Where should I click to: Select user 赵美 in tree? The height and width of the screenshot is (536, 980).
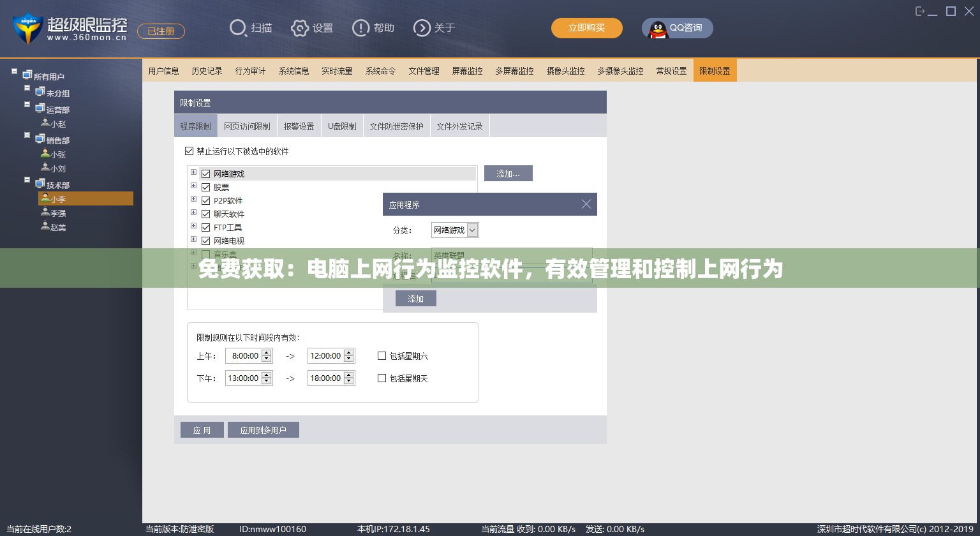(54, 227)
